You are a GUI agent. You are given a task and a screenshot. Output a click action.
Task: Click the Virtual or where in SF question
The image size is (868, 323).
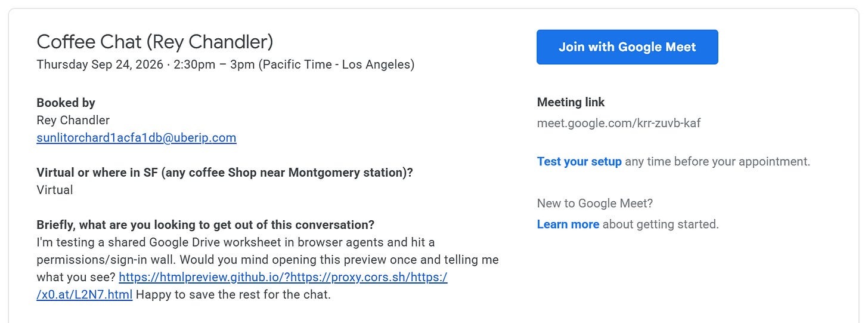(225, 173)
